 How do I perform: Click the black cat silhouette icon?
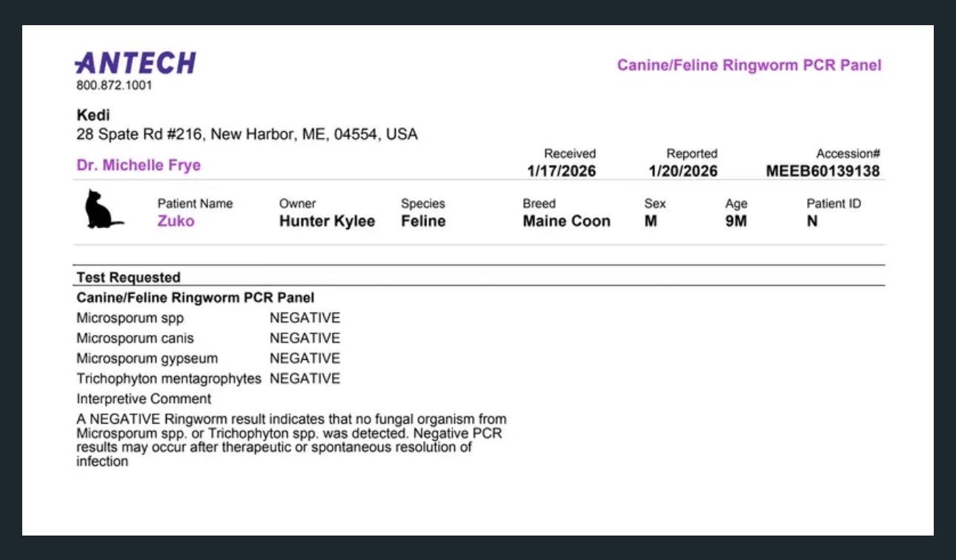click(104, 209)
